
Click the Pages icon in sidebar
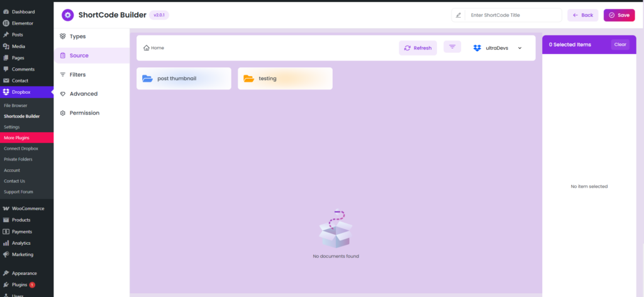(6, 58)
